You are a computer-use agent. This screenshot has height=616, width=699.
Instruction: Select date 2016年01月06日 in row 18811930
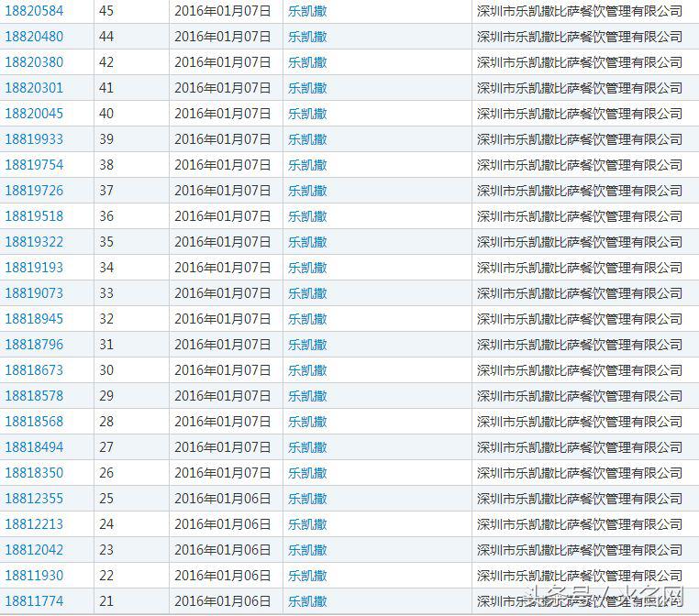tap(222, 576)
